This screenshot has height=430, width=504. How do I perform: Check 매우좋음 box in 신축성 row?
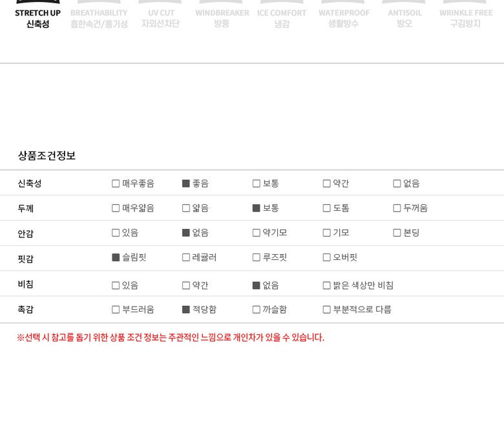116,184
